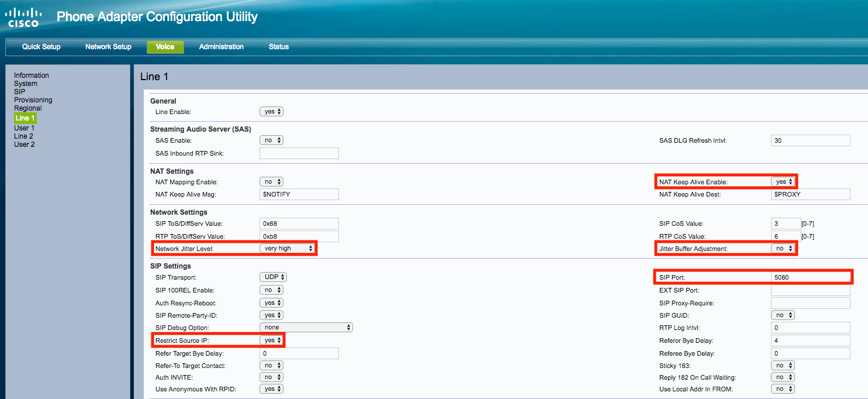Viewport: 868px width, 399px height.
Task: Open the Sticky 183 dropdown
Action: 783,366
